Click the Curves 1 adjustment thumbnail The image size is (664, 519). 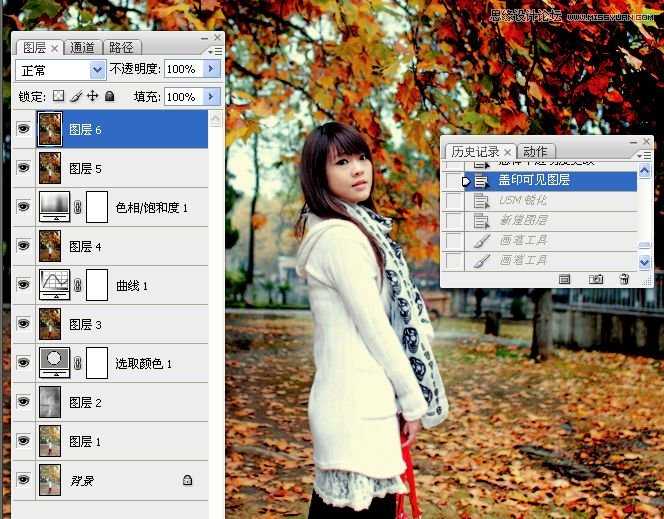click(55, 284)
